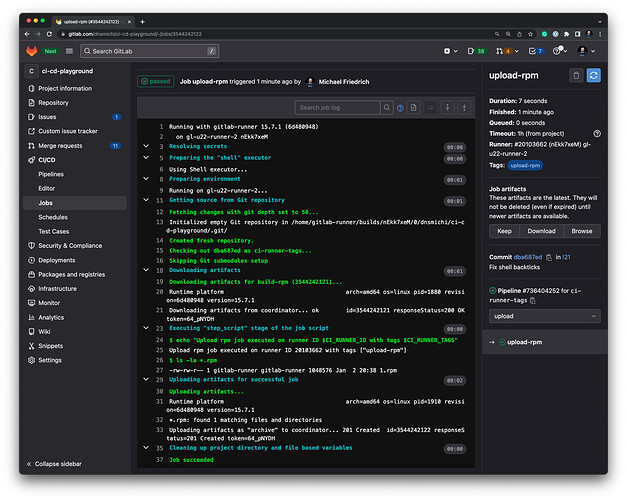Click into the Search job log field
Screen dimensions: 627x500
click(x=337, y=108)
